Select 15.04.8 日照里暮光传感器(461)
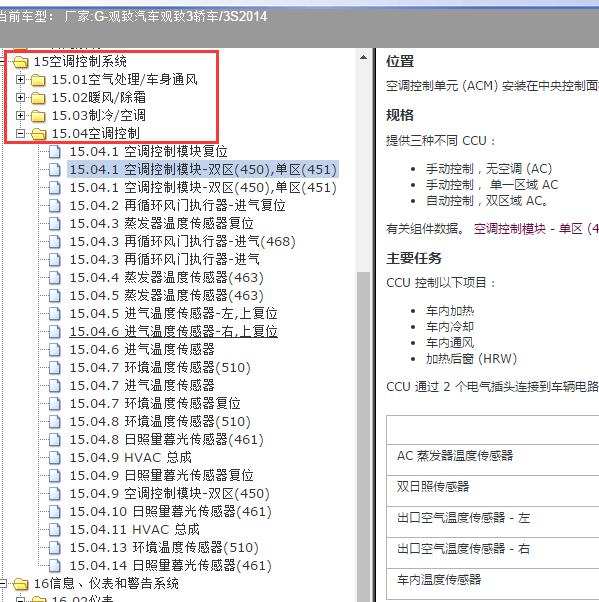 167,440
